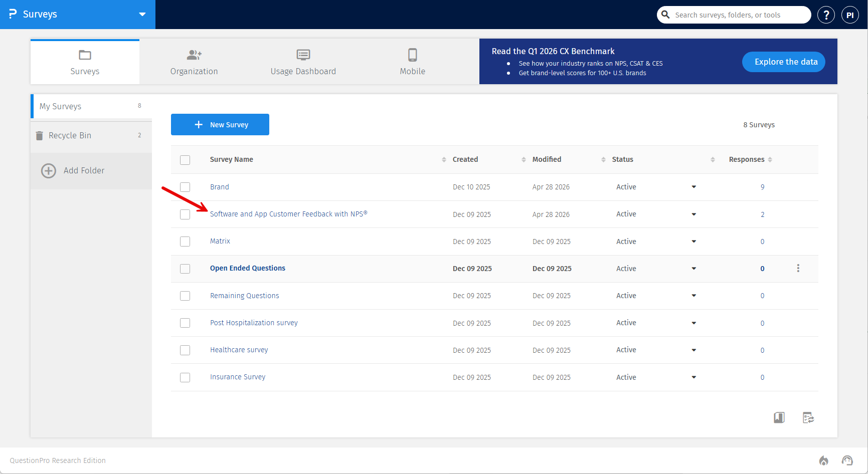This screenshot has height=474, width=868.
Task: Select My Surveys folder
Action: coord(91,106)
